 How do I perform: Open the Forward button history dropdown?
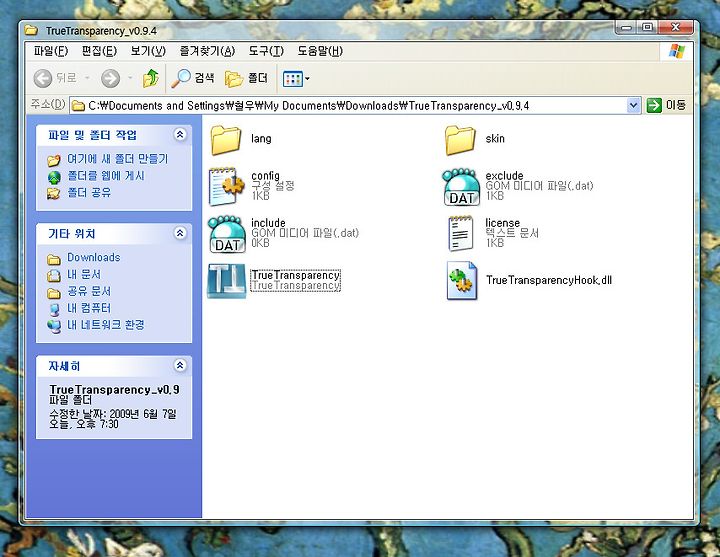(130, 79)
